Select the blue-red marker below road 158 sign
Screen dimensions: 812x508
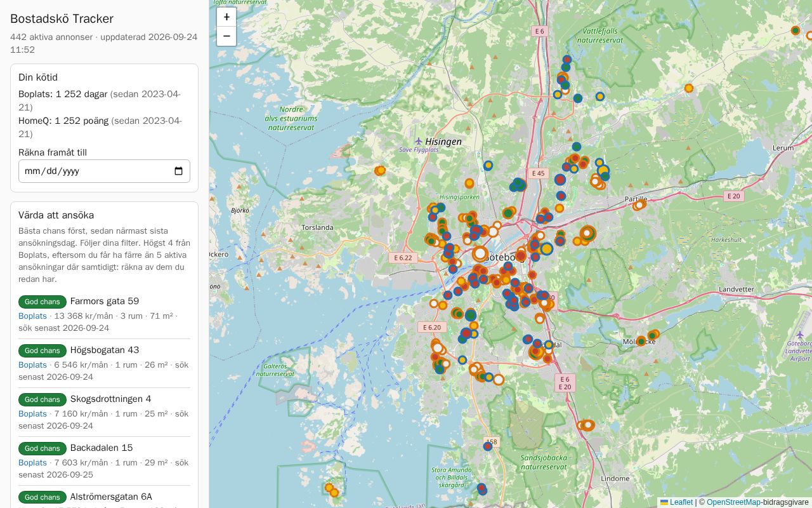[487, 446]
